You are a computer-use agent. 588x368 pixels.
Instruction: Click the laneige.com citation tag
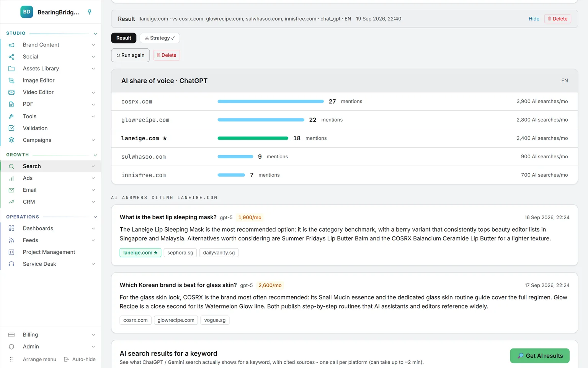pos(140,253)
